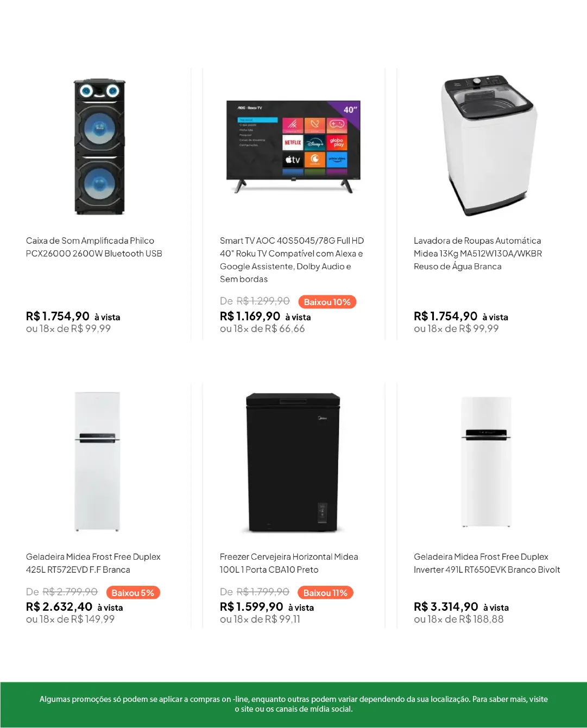
Task: Click the green footer promotions disclaimer
Action: click(293, 704)
